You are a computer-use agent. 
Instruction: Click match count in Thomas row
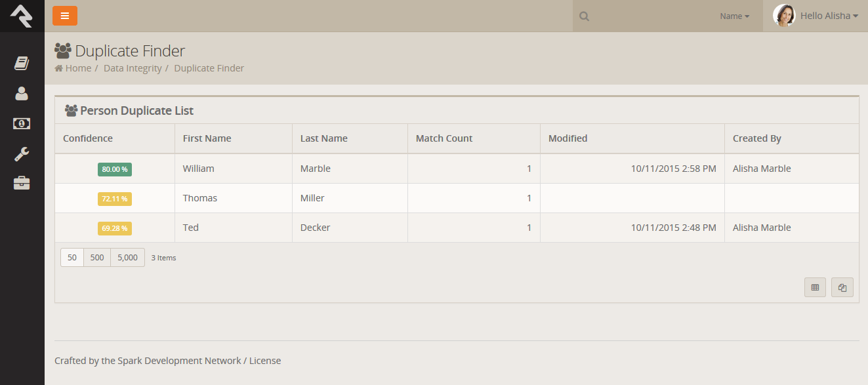coord(529,198)
